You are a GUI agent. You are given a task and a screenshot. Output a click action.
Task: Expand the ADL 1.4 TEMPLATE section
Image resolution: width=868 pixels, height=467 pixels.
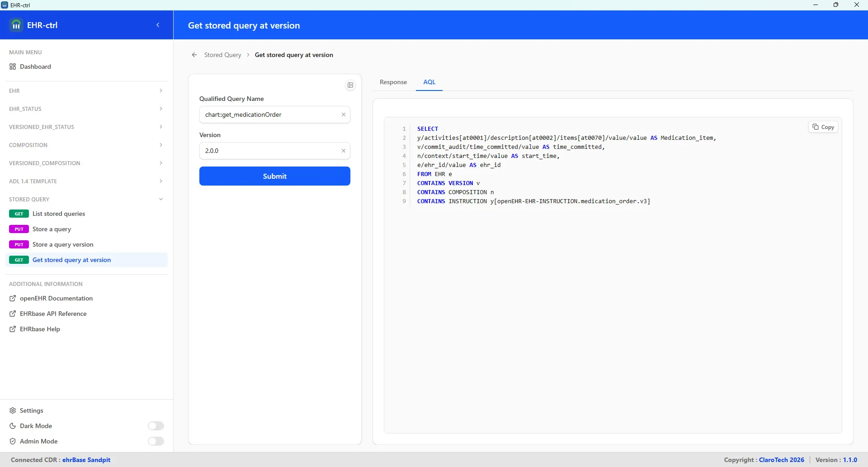pos(86,181)
